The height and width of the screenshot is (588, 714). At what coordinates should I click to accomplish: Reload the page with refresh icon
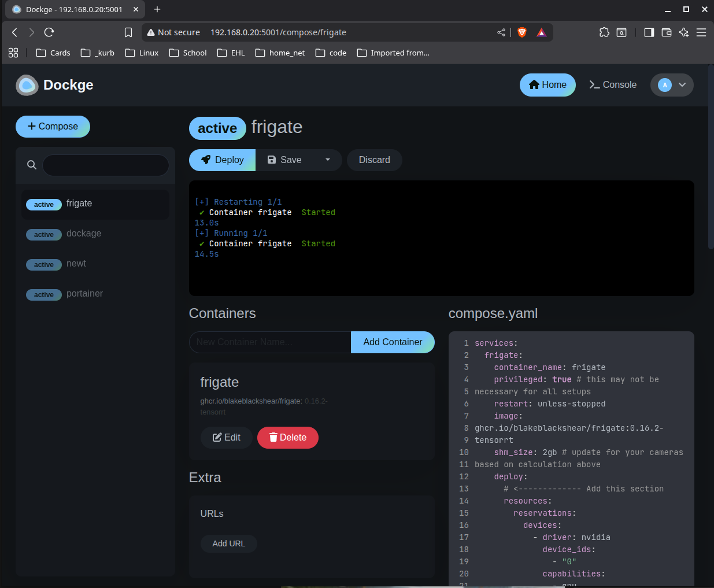(49, 32)
